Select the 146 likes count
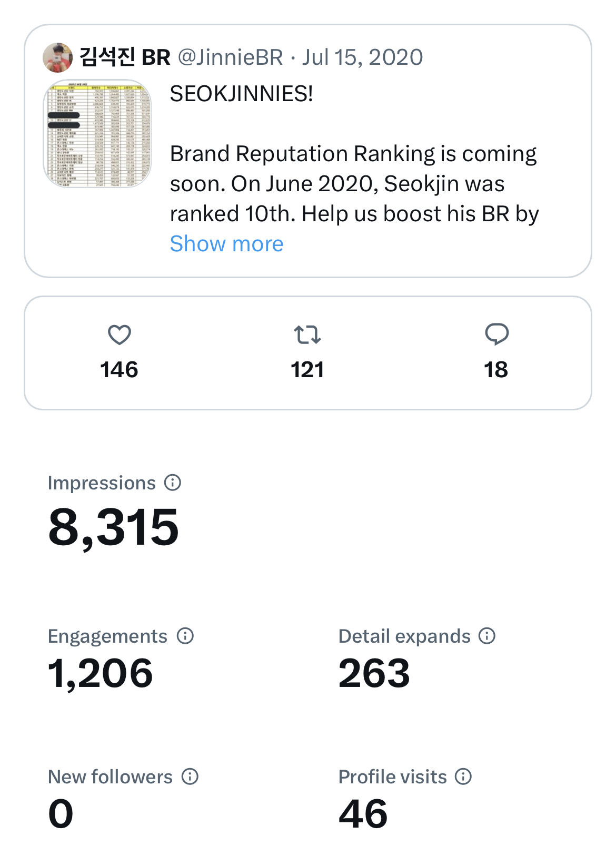 [120, 370]
